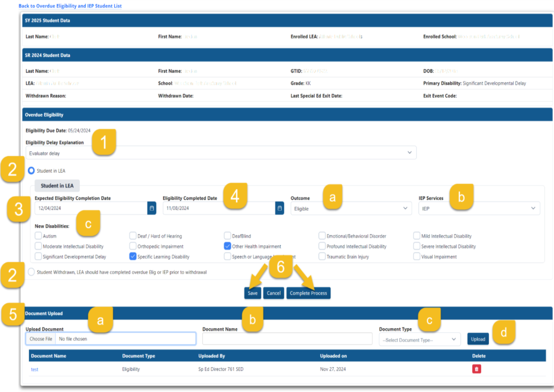This screenshot has height=392, width=554.
Task: Open the Select Document Type dropdown
Action: (420, 339)
